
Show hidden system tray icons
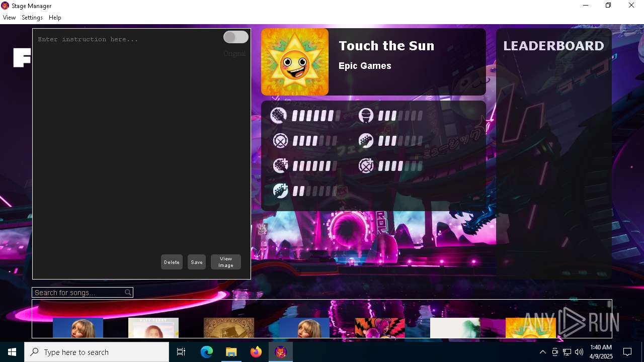pos(542,352)
